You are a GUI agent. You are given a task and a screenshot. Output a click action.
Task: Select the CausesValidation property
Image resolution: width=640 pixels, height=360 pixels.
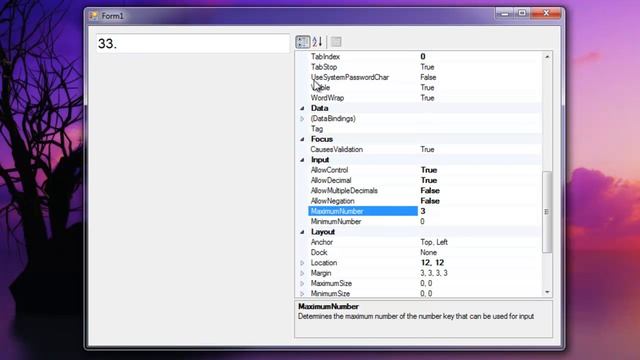point(337,149)
